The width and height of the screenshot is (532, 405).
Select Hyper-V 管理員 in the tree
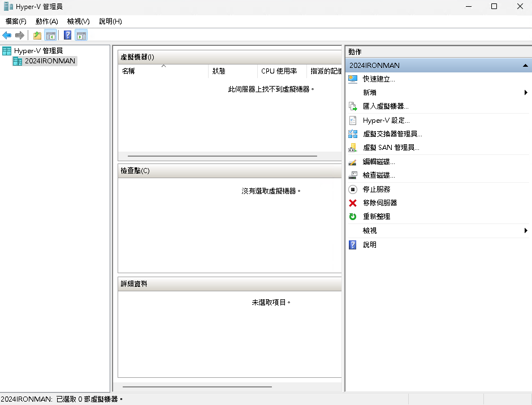(38, 51)
